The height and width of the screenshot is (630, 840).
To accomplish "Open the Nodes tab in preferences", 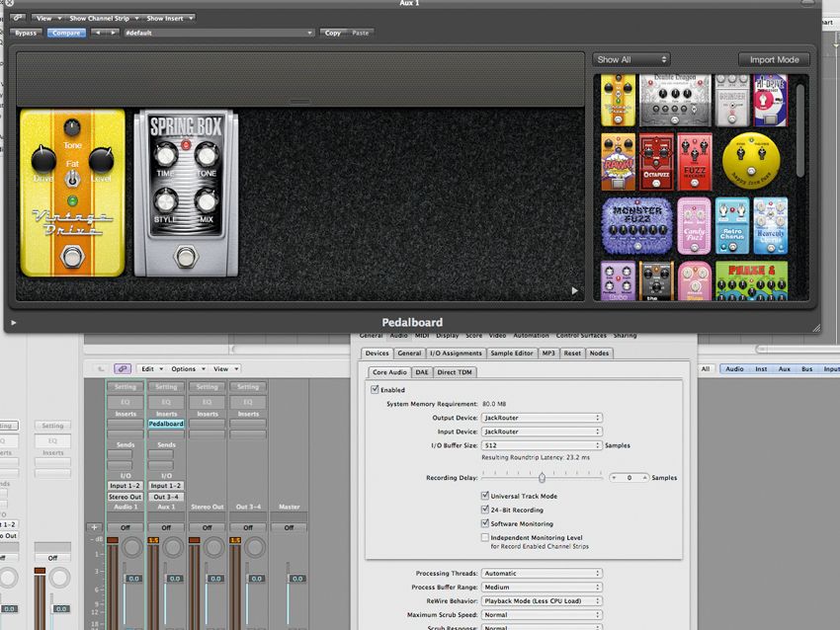I will [599, 354].
